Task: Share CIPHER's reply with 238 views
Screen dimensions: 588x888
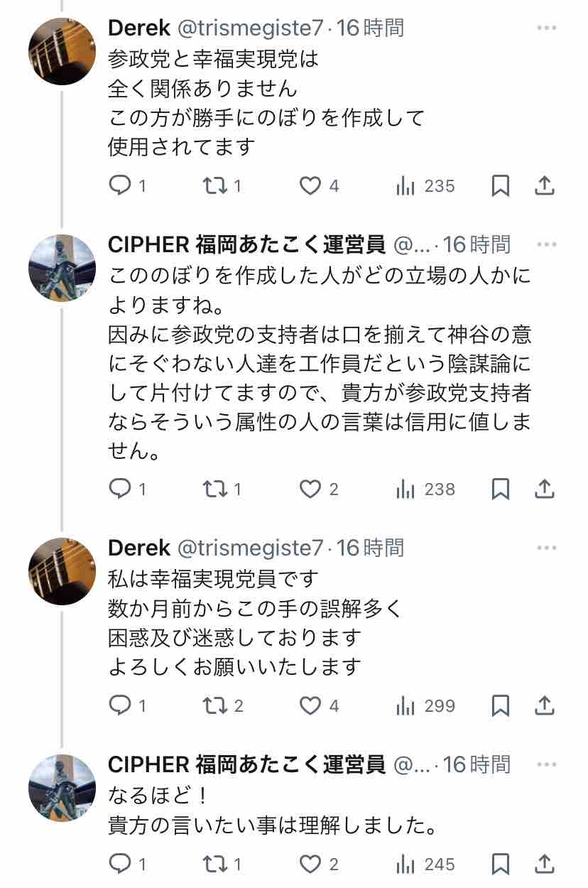Action: 544,489
